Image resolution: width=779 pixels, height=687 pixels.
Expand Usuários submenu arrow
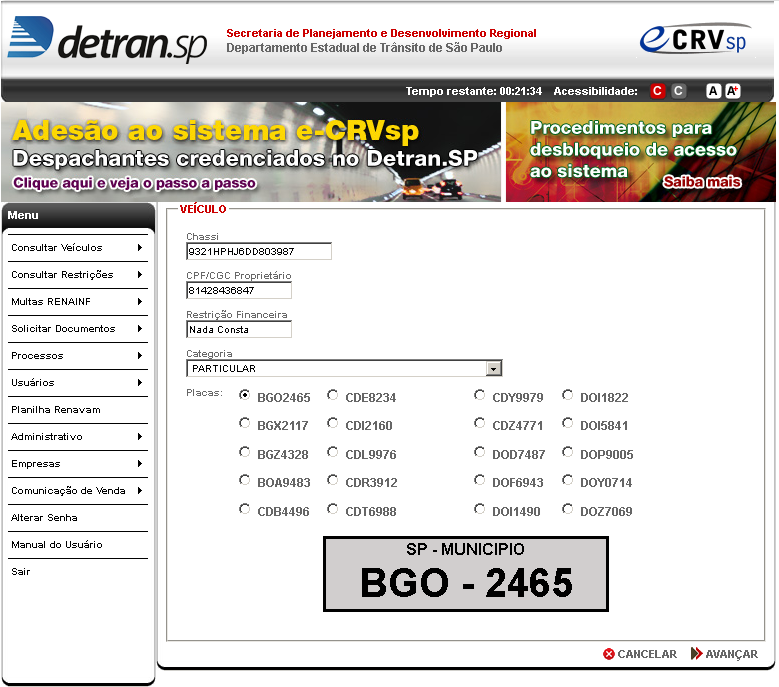click(140, 382)
